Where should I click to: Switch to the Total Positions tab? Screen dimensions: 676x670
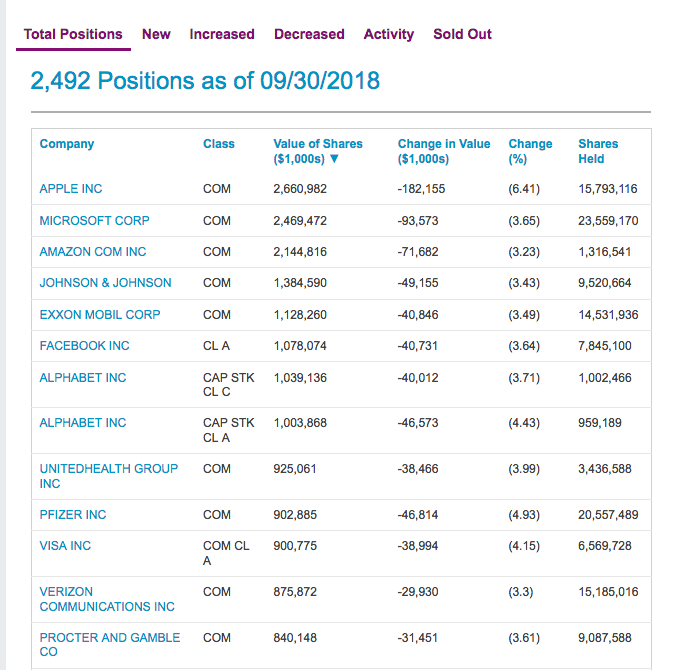(73, 34)
